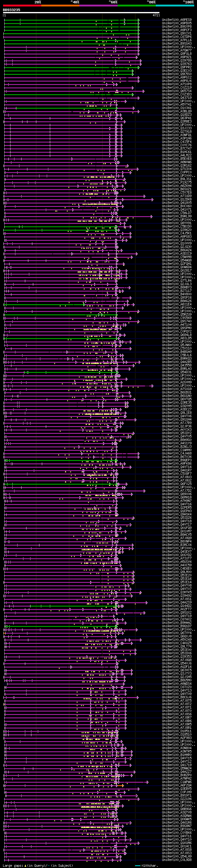Select the UniRef100_Q9ASK4 label
This screenshot has width=197, height=868.
(177, 515)
